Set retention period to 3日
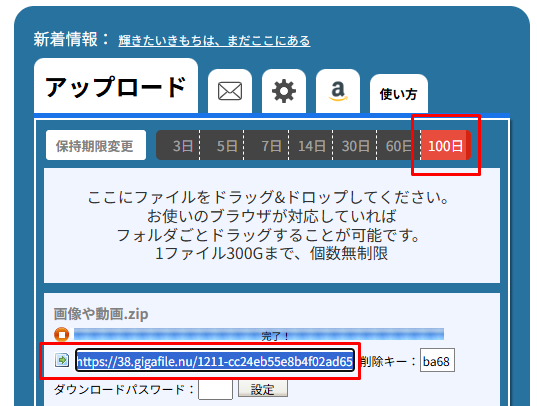The image size is (537, 406). tap(178, 145)
